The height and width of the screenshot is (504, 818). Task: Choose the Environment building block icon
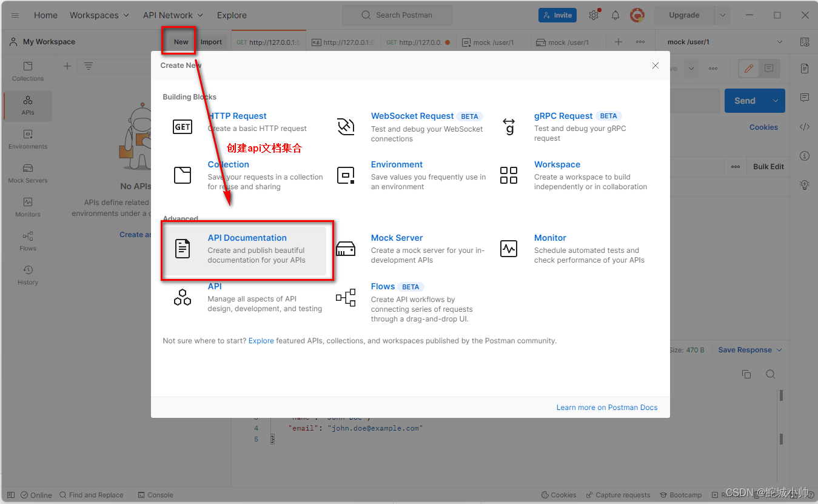346,175
